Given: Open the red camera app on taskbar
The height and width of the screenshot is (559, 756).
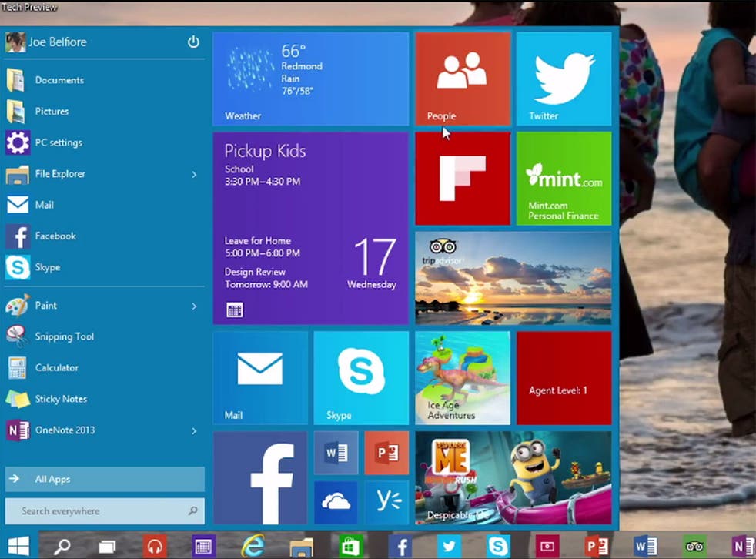Looking at the screenshot, I should click(547, 546).
